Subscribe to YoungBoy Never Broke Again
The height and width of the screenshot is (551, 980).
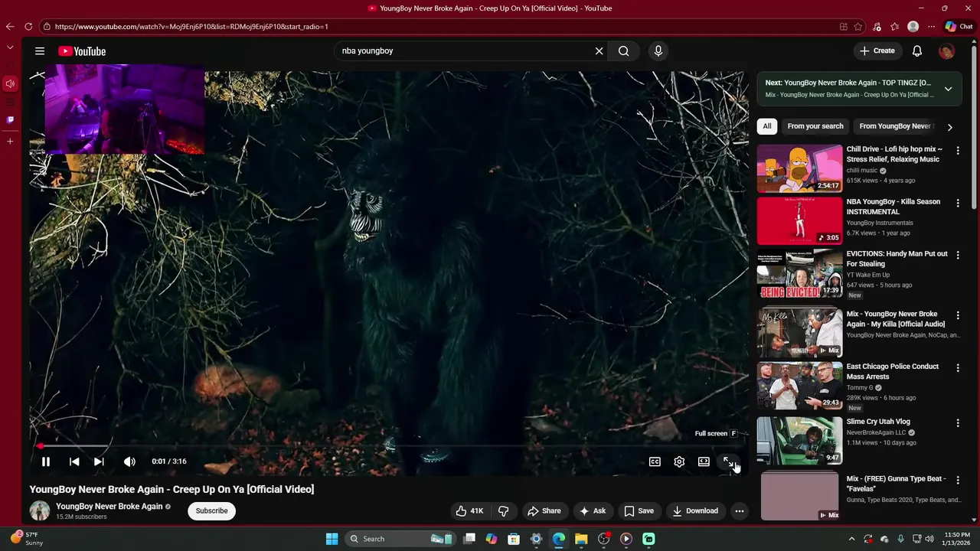coord(211,511)
